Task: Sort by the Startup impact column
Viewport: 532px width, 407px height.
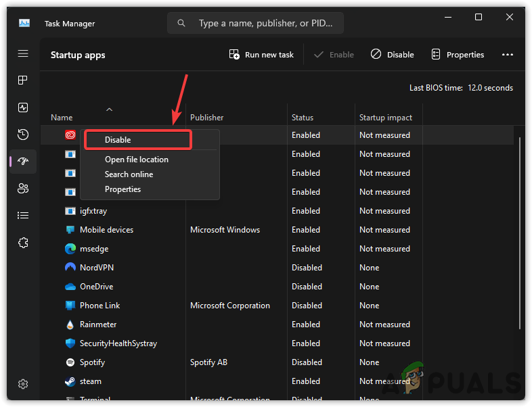Action: coord(386,118)
